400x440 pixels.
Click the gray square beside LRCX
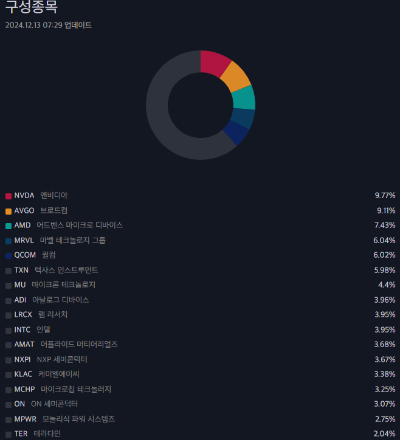8,315
